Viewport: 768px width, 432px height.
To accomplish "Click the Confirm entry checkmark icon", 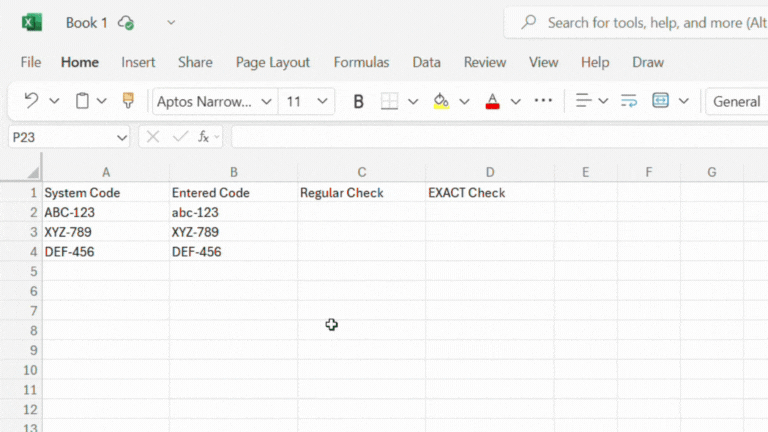I will (x=180, y=137).
